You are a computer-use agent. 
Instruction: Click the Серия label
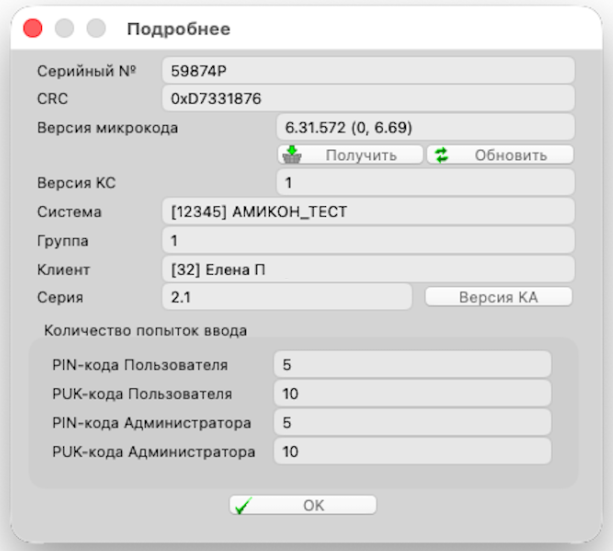pyautogui.click(x=60, y=297)
